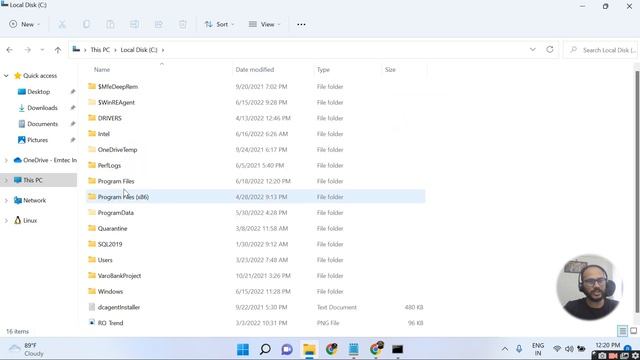The image size is (640, 360).
Task: Click the Delete trash icon
Action: [182, 24]
